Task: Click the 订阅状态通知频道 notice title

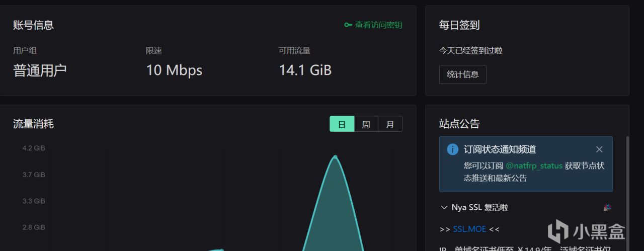Action: pyautogui.click(x=500, y=149)
